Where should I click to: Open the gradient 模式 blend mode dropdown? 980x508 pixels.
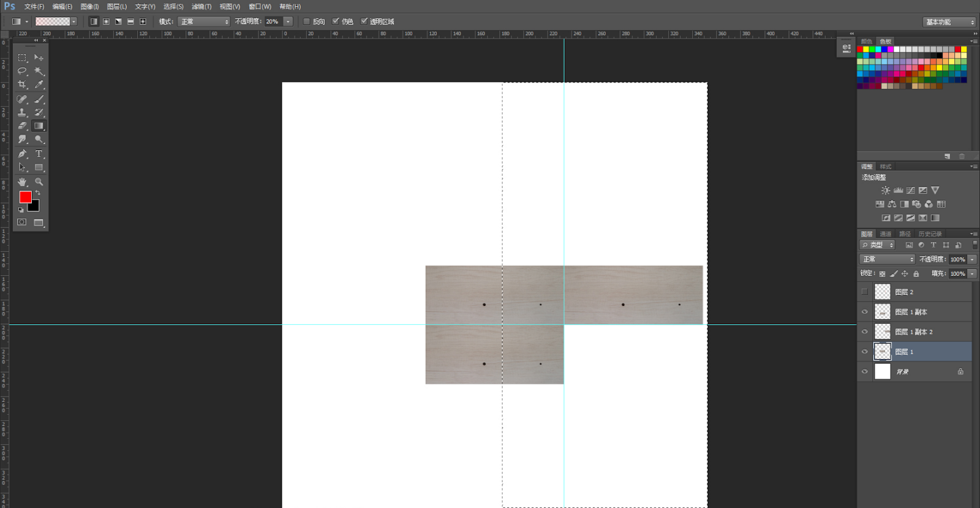[x=204, y=21]
